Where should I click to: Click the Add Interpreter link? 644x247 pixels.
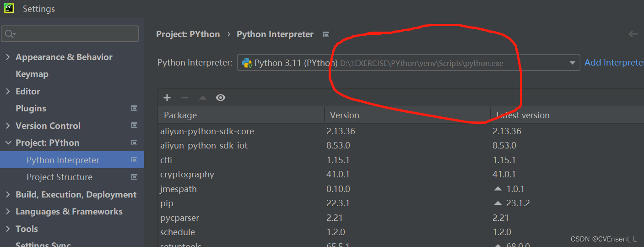(614, 63)
